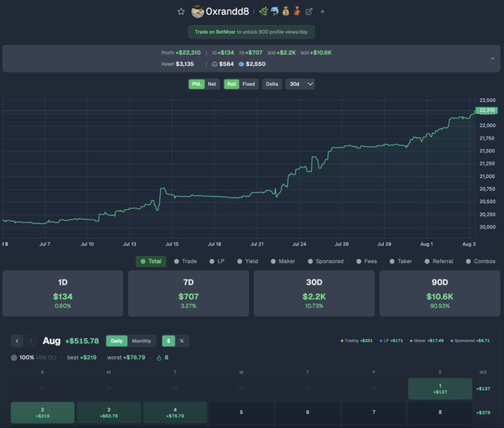Click the blue coin icon beside $2,550
504x428 pixels.
coord(242,64)
